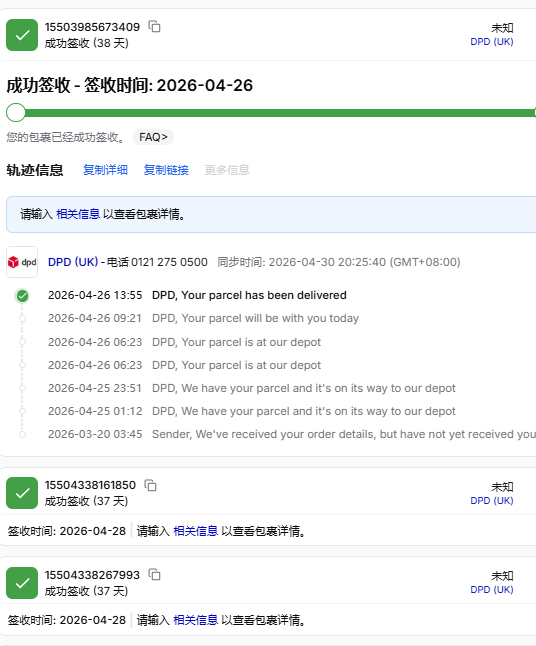536x646 pixels.
Task: Open the FAQ> help chip
Action: [153, 137]
